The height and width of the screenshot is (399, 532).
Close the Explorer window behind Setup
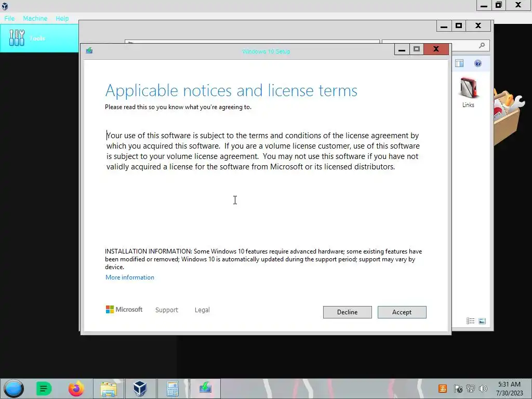tap(478, 26)
